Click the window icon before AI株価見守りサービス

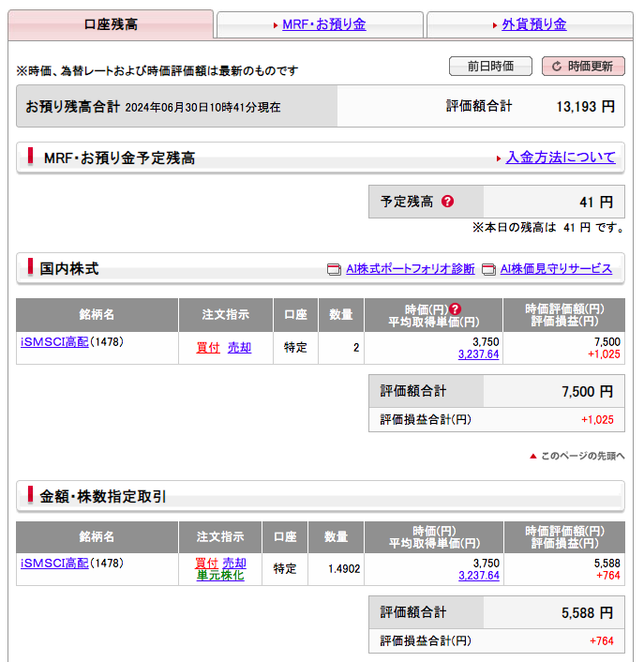[488, 269]
